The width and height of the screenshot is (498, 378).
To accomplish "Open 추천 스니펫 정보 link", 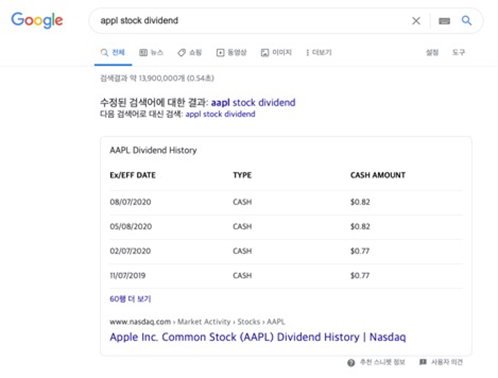I will click(383, 362).
